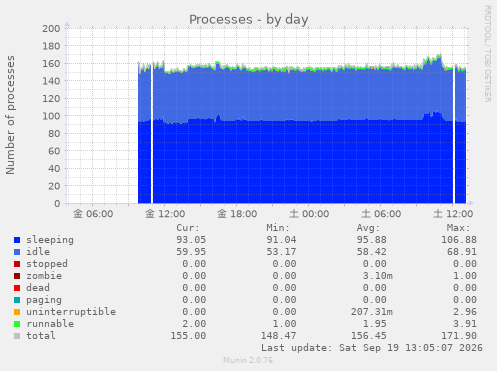Click the 'Cur:' column header
This screenshot has height=371, width=497.
tap(188, 228)
